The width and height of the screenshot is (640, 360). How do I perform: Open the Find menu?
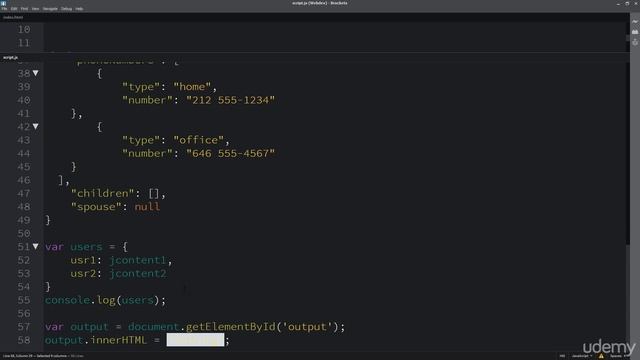(x=24, y=9)
